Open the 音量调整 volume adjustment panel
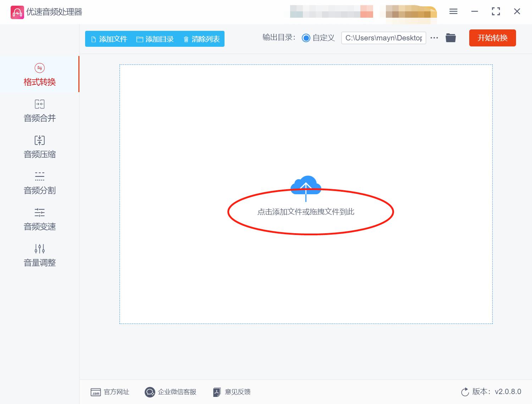This screenshot has height=404, width=532. pyautogui.click(x=39, y=255)
